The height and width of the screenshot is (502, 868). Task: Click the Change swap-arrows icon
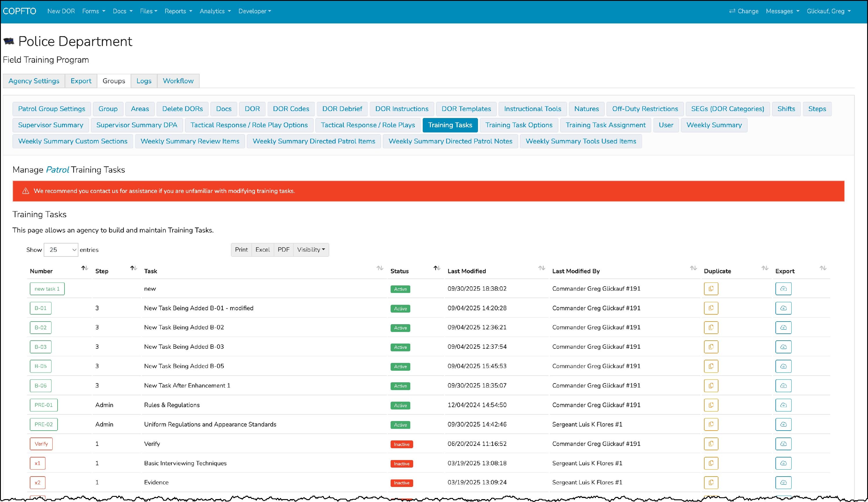coord(732,11)
